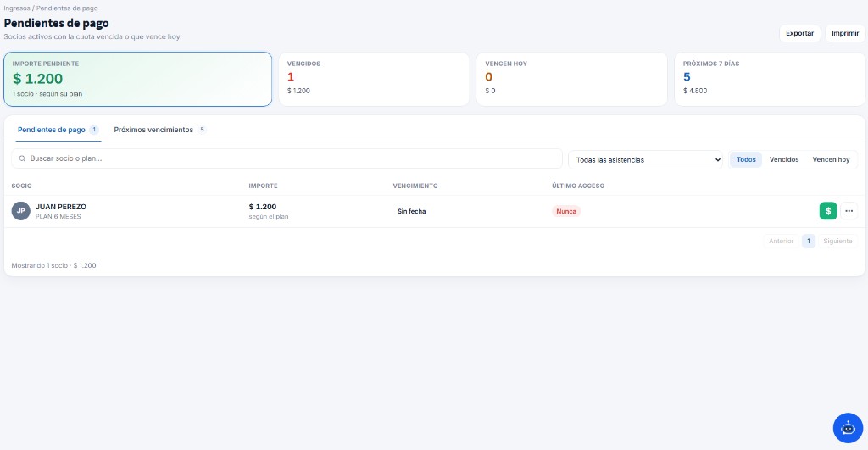Click the Nunca last access badge
Viewport: 868px width, 450px height.
coord(565,211)
